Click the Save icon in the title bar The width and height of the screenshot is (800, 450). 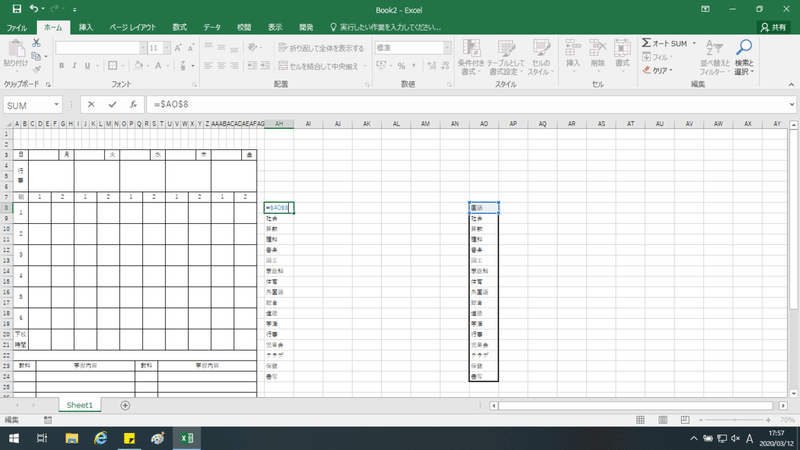coord(17,9)
